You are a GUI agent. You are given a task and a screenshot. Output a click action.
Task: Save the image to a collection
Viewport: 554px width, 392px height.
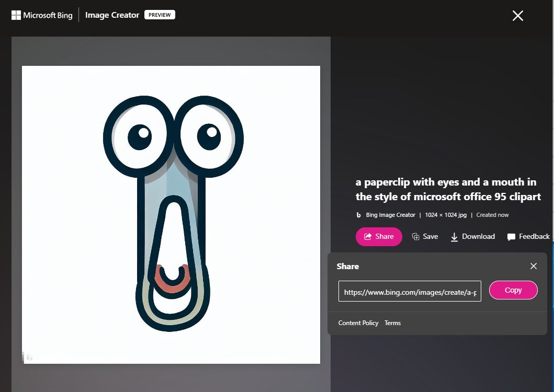point(425,237)
